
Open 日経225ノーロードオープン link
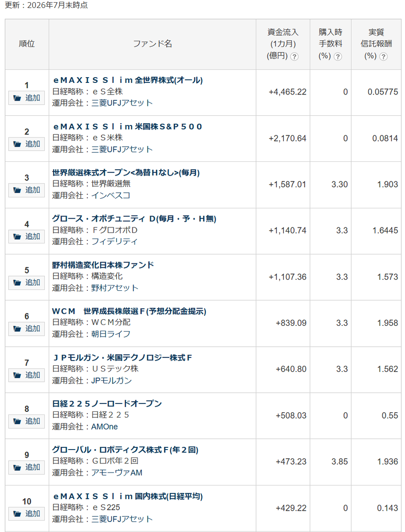point(107,403)
